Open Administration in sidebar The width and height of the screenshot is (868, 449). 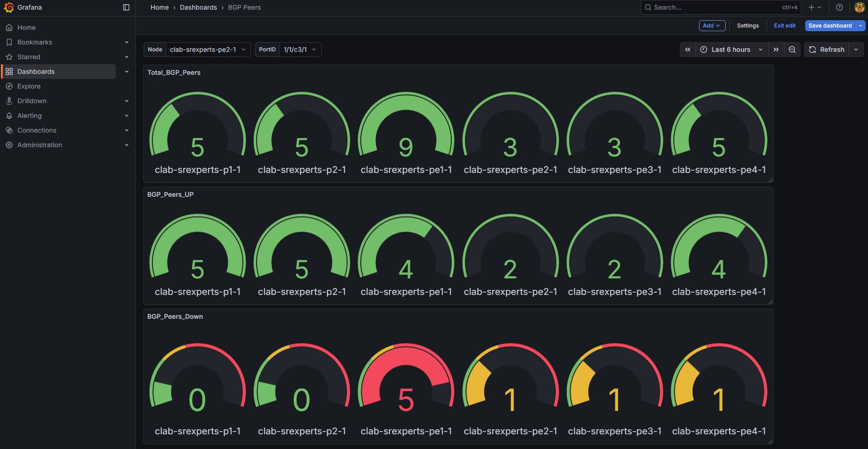pos(39,145)
